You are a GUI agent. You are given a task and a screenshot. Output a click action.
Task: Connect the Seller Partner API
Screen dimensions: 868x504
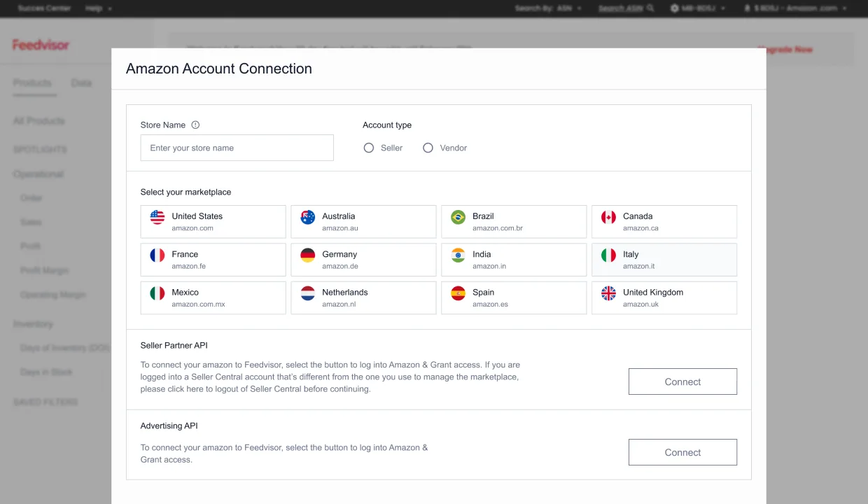click(682, 381)
